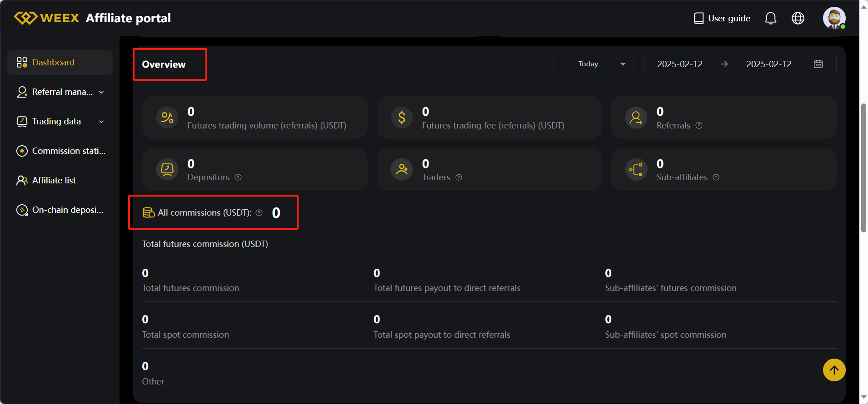This screenshot has width=868, height=404.
Task: Open the language globe icon
Action: [x=798, y=18]
